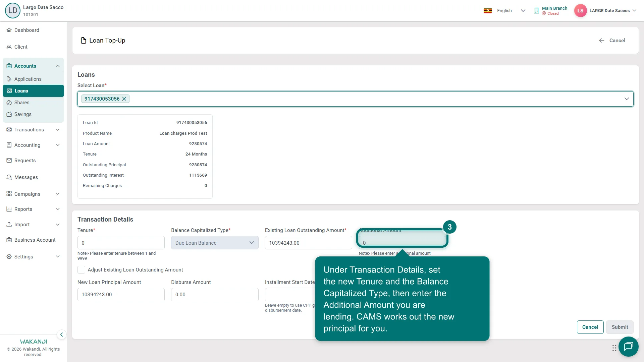Click the LD organization logo
The width and height of the screenshot is (644, 362).
point(13,10)
